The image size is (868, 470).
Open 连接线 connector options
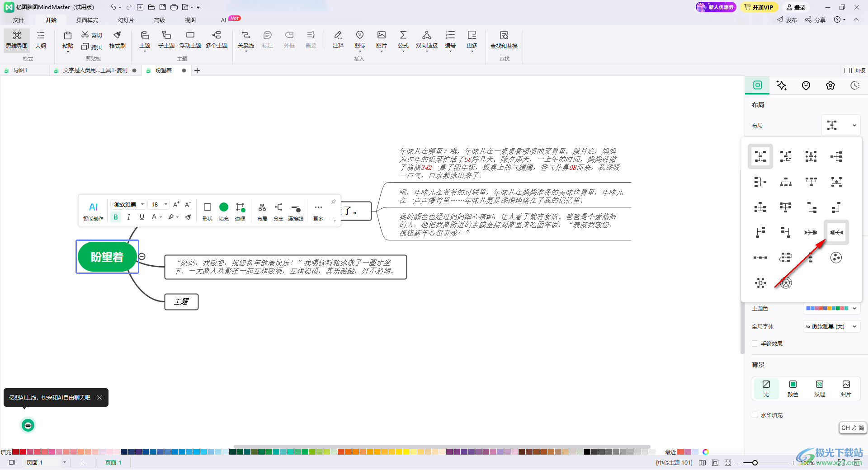coord(296,211)
